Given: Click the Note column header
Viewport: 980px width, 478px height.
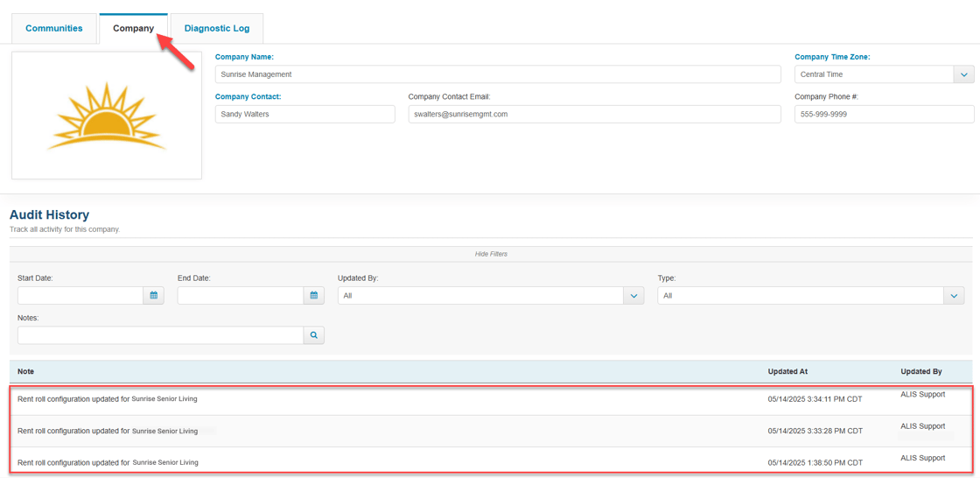Looking at the screenshot, I should (25, 372).
